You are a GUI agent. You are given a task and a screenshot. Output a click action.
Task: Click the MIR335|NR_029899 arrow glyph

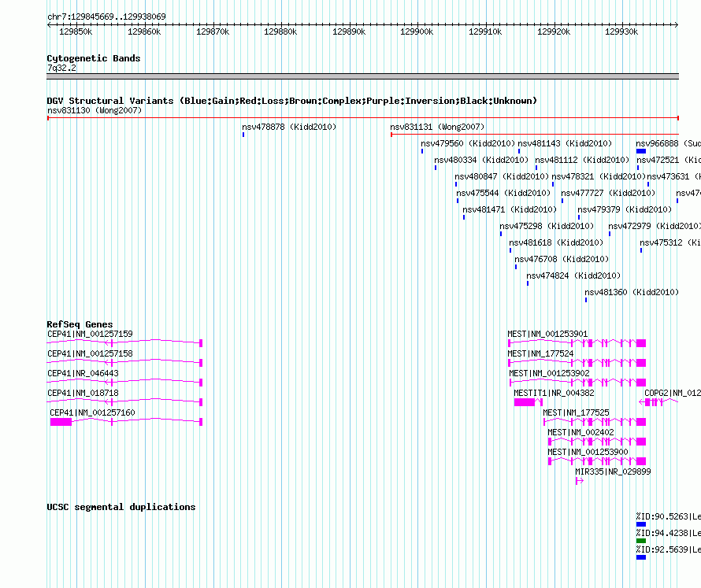tap(580, 481)
